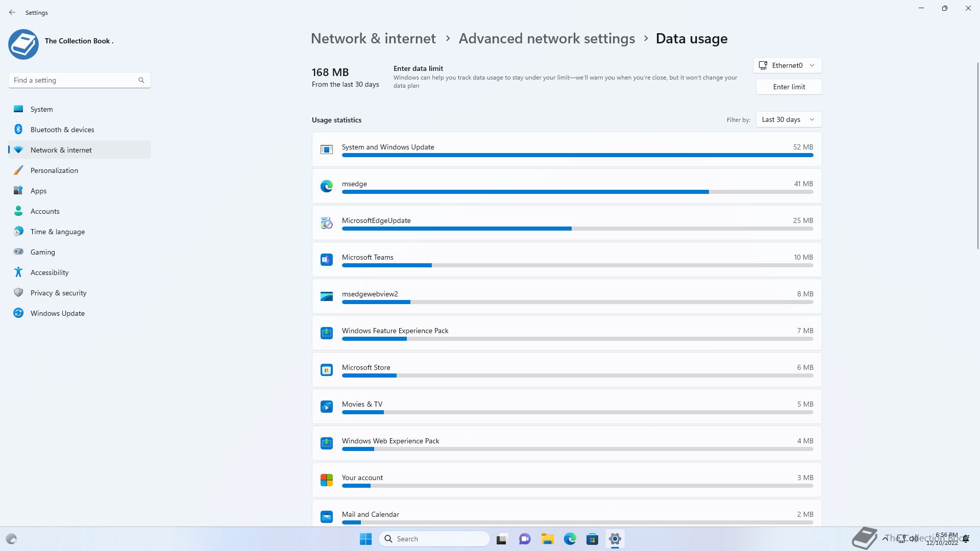Click the Windows Update refresh icon
980x551 pixels.
coord(18,313)
